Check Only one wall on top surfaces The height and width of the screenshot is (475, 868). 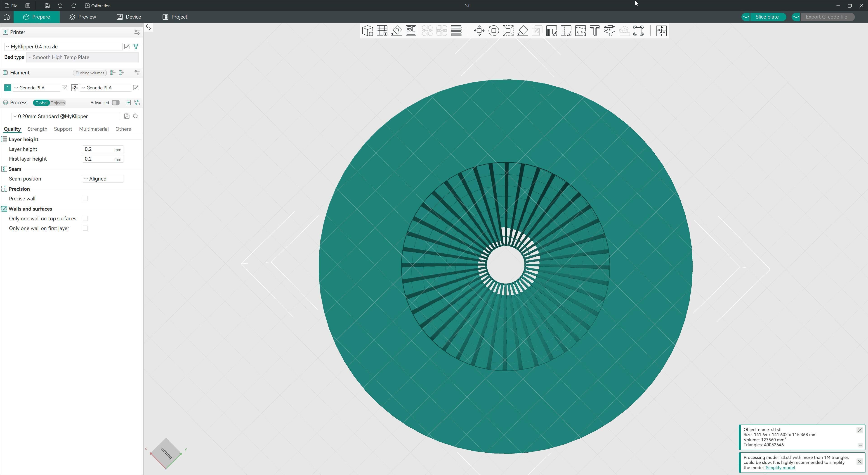(x=85, y=218)
